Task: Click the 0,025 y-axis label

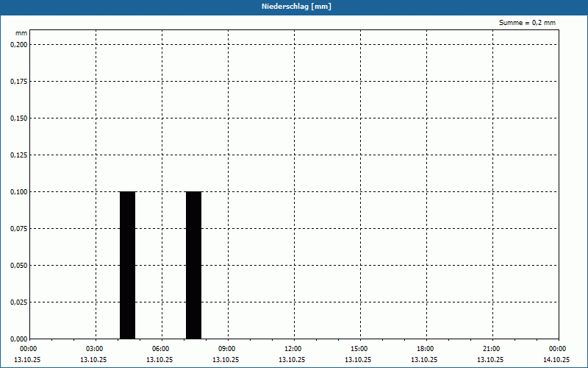Action: click(19, 302)
